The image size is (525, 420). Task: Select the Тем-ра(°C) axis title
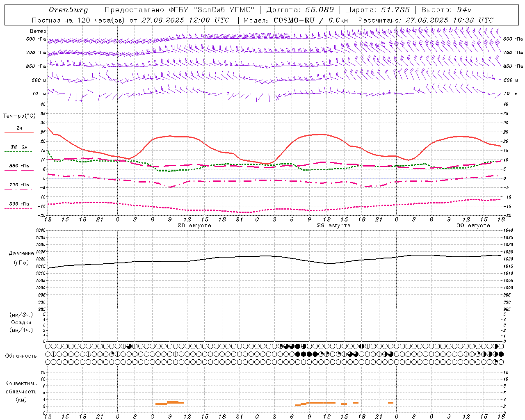(x=19, y=116)
